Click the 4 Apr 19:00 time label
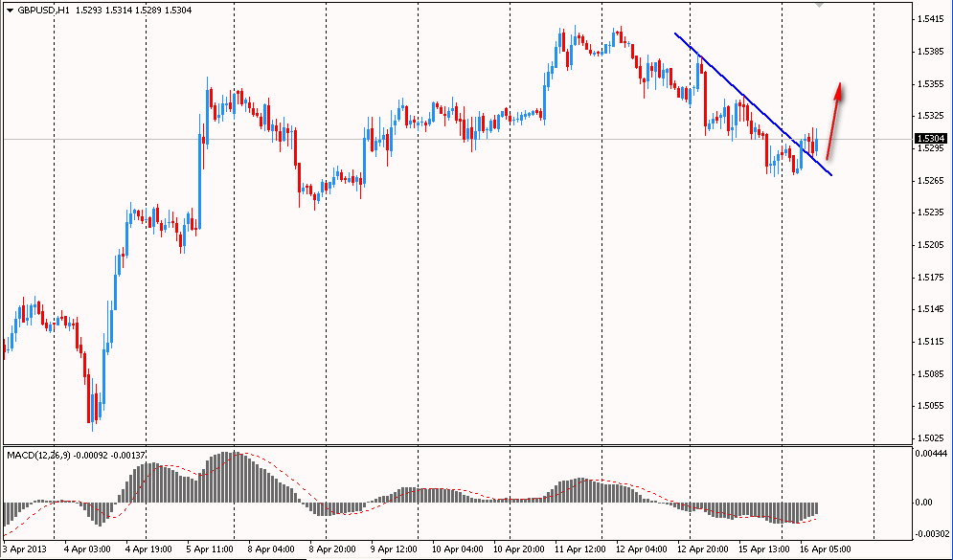 click(148, 549)
